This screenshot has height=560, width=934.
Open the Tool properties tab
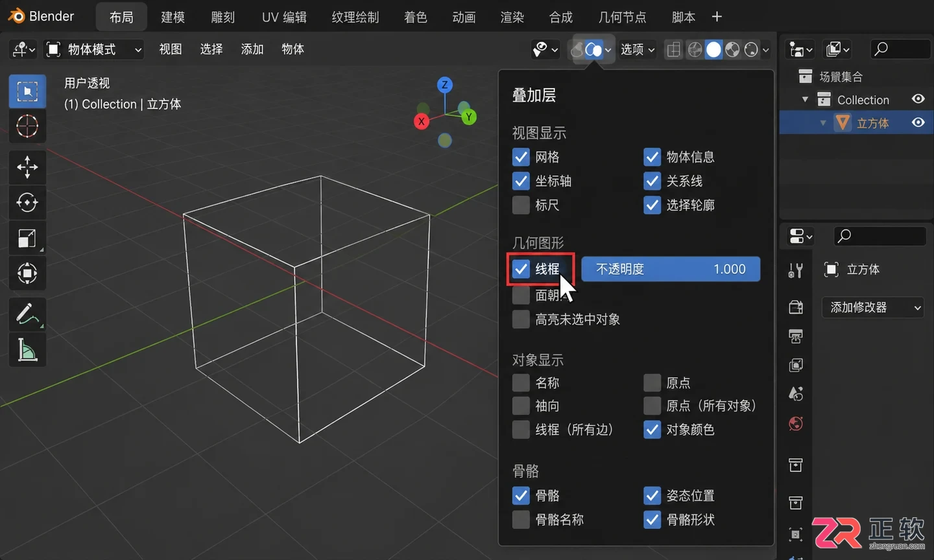tap(796, 270)
